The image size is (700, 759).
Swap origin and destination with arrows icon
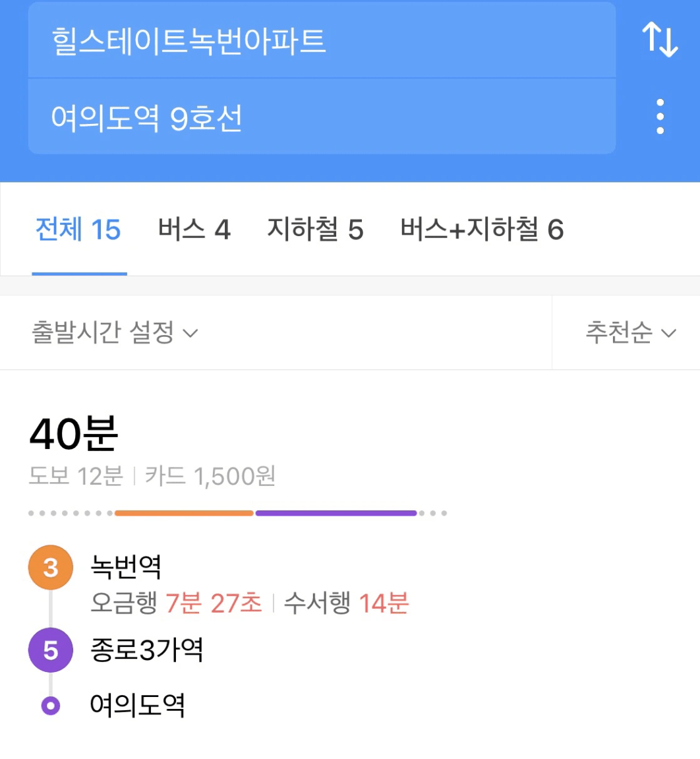coord(660,40)
